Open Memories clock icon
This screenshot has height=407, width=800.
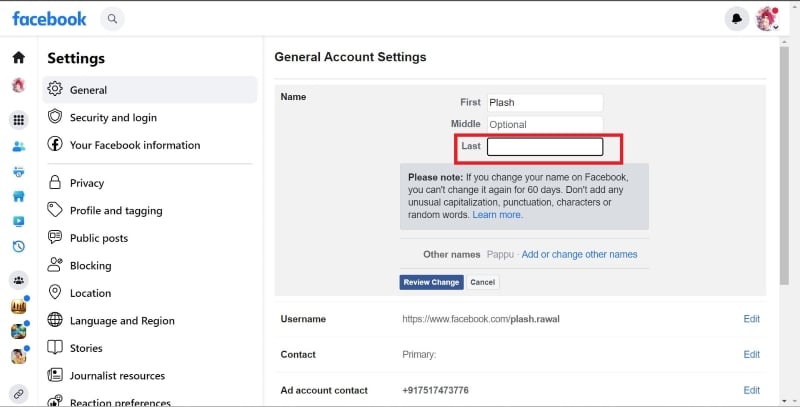tap(19, 246)
